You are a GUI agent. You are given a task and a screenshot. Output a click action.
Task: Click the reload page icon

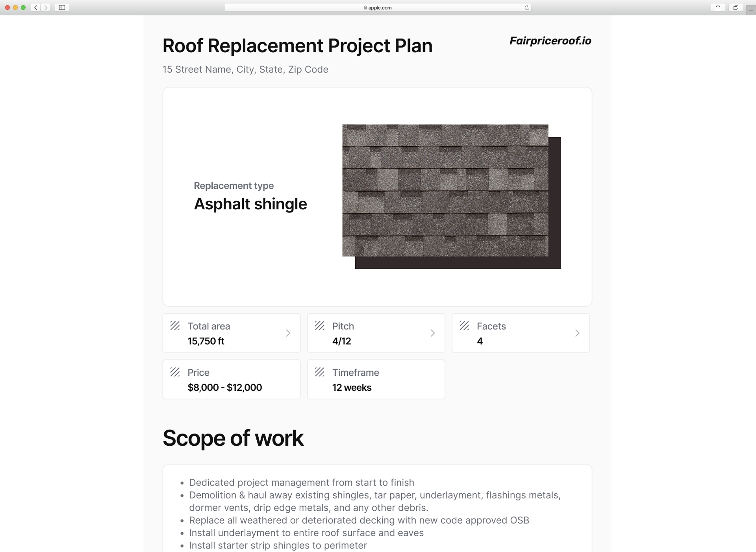(x=526, y=7)
